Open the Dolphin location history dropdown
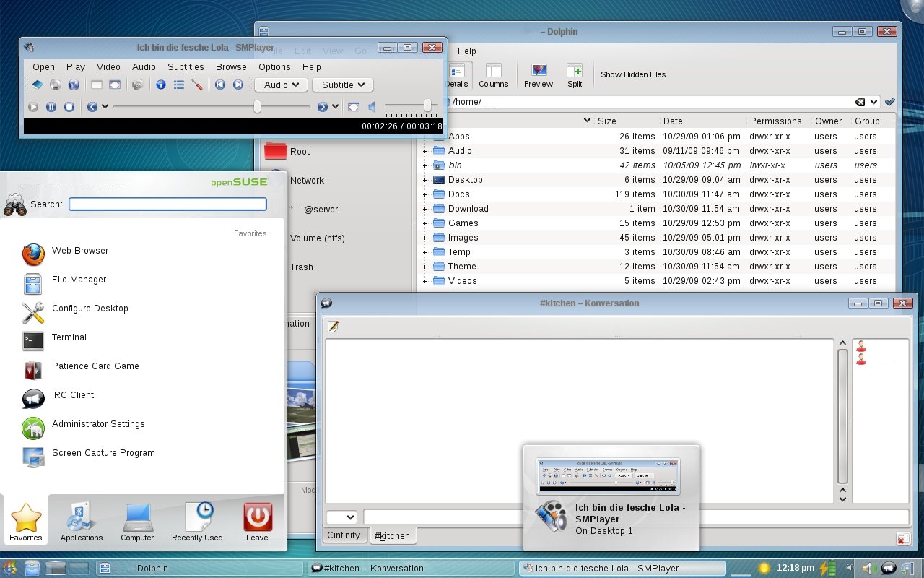Viewport: 924px width, 578px height. (x=874, y=102)
